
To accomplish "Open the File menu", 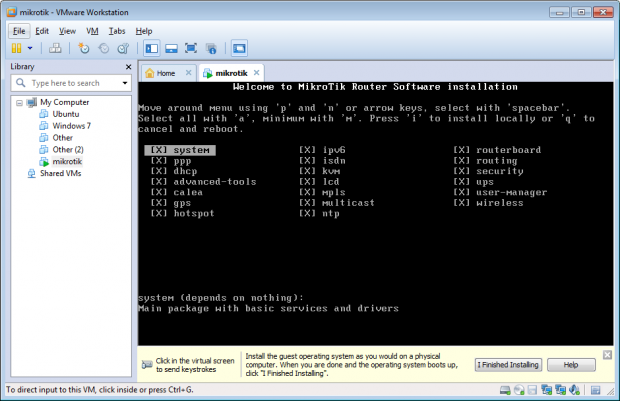I will 19,31.
